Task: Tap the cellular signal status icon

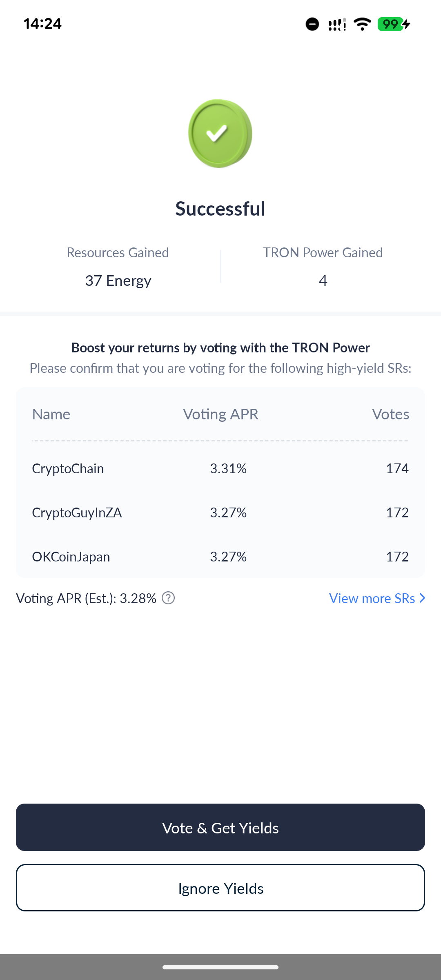Action: [337, 24]
